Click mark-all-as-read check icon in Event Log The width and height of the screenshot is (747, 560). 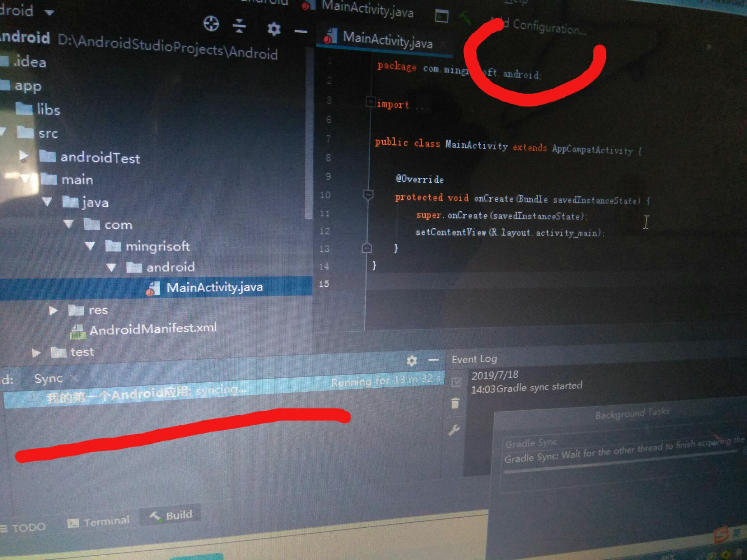(x=456, y=382)
